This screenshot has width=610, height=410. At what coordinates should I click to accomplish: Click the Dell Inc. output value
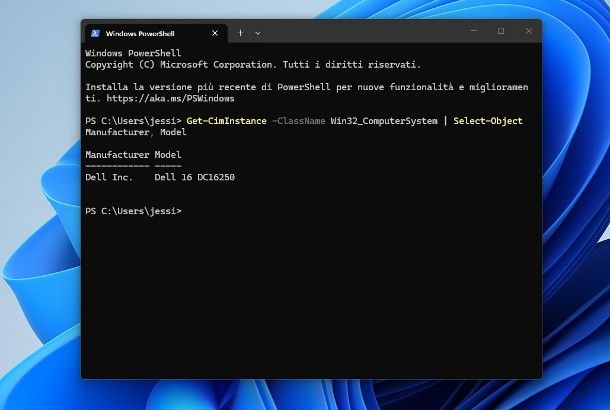point(109,177)
